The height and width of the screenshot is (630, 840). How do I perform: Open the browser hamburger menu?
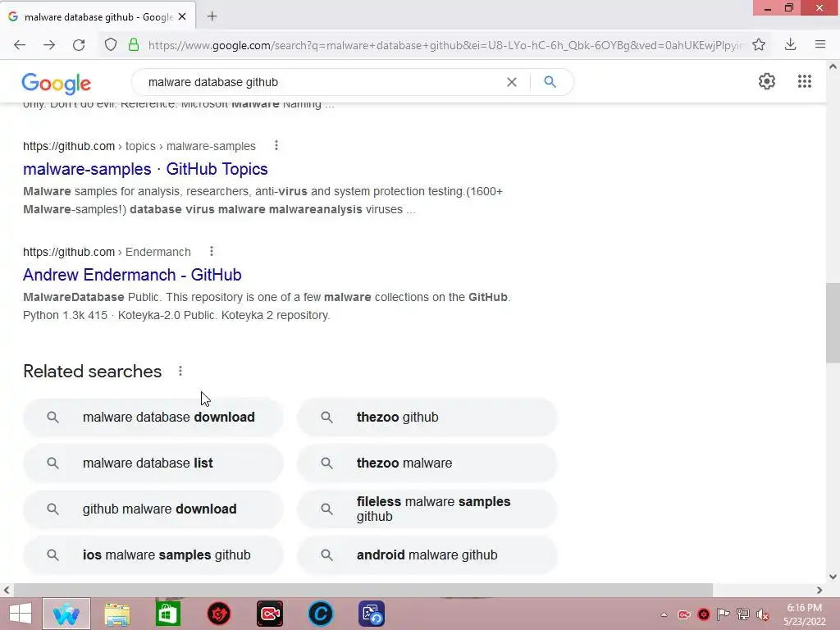point(820,45)
